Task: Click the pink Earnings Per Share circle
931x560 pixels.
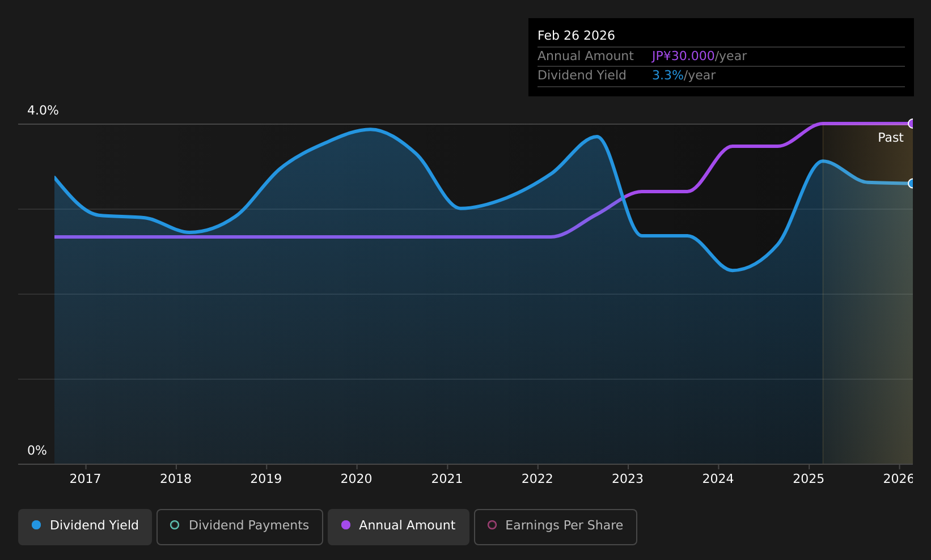Action: click(492, 525)
